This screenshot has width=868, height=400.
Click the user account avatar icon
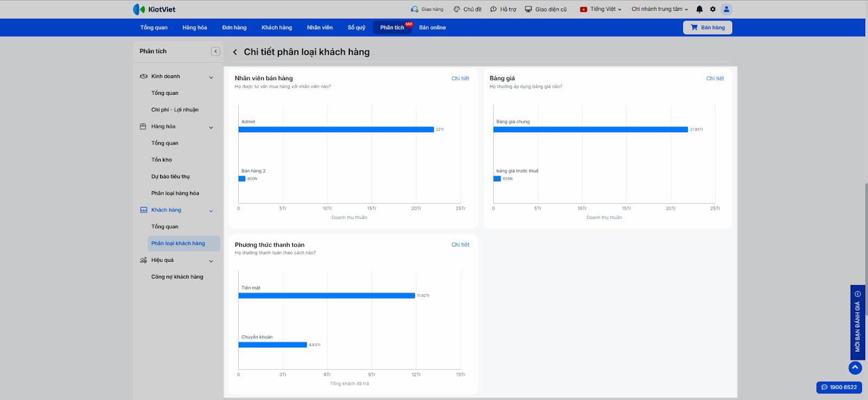tap(726, 9)
